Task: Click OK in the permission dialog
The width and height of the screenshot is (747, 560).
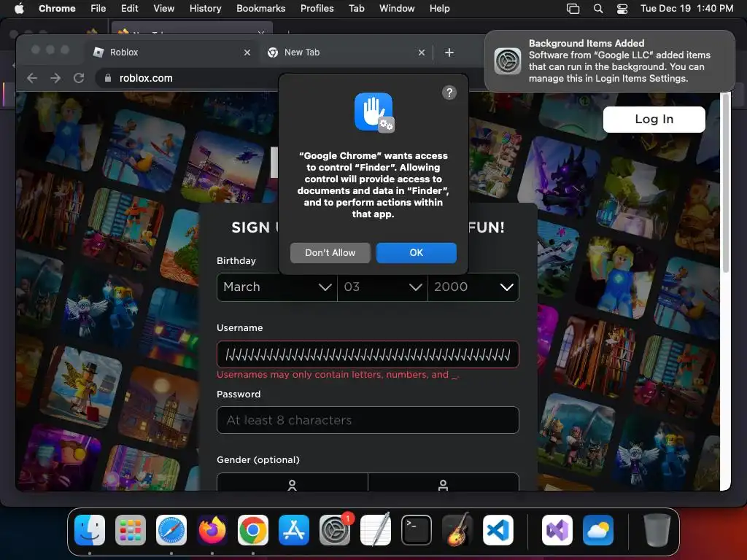Action: click(x=417, y=253)
